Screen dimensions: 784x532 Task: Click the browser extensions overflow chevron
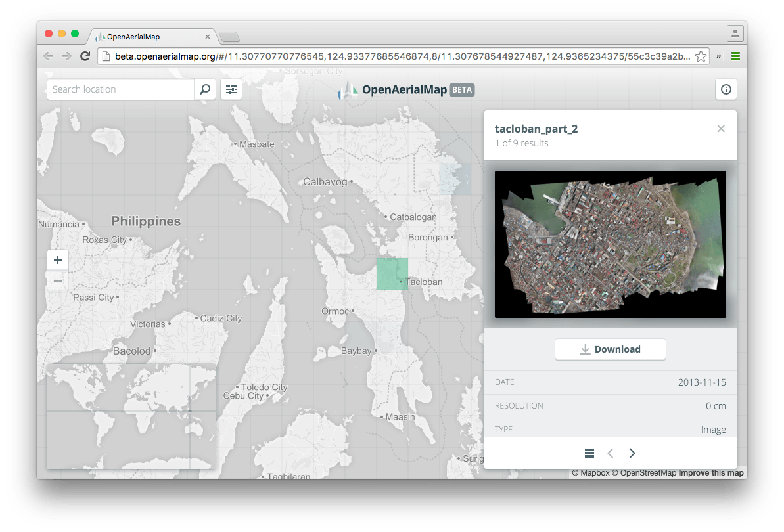718,56
